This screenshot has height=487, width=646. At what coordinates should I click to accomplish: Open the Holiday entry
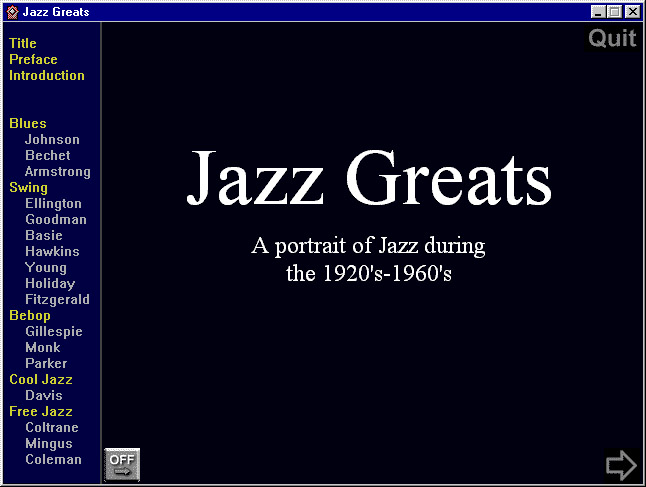(x=50, y=283)
